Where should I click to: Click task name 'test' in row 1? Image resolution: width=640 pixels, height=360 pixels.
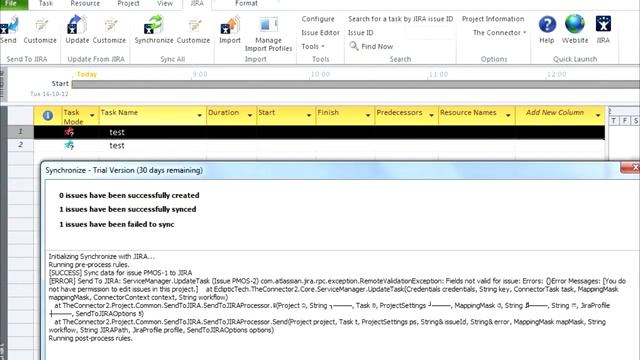[117, 132]
